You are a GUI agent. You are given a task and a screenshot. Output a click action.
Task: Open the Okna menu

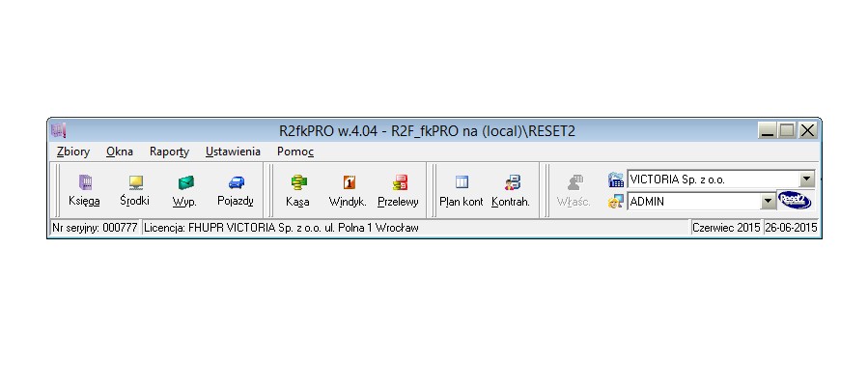[120, 152]
